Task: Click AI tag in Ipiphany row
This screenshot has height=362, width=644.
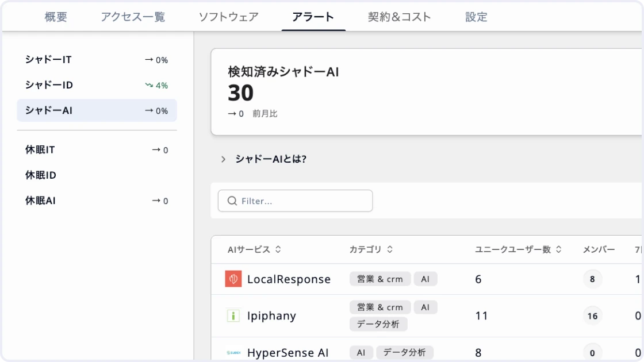Action: point(425,307)
